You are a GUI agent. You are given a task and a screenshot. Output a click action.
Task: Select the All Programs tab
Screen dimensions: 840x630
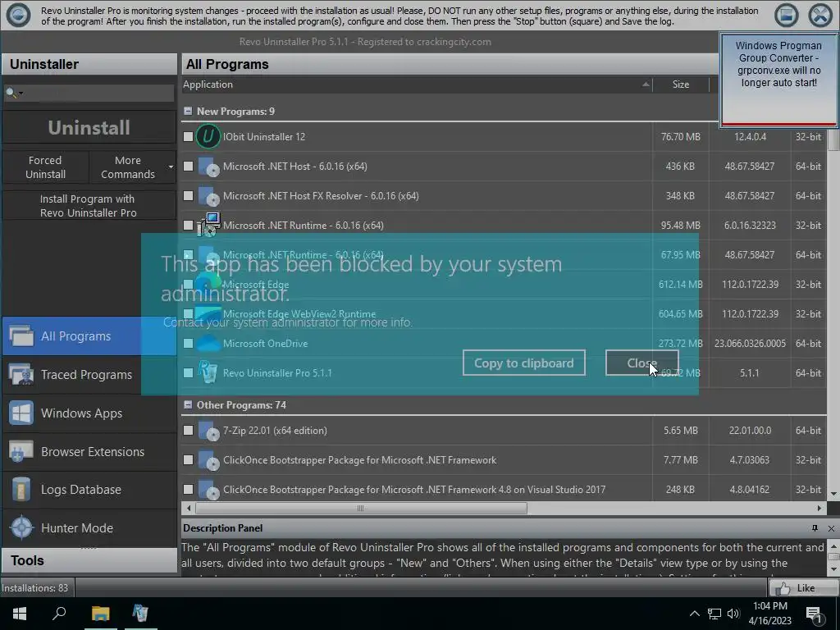89,336
